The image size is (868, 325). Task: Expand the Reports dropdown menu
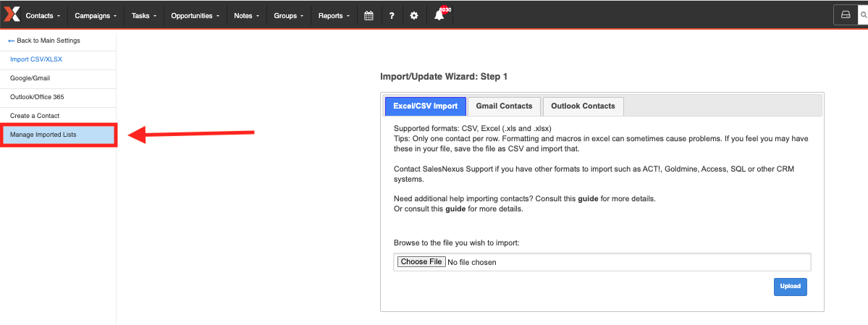click(334, 15)
